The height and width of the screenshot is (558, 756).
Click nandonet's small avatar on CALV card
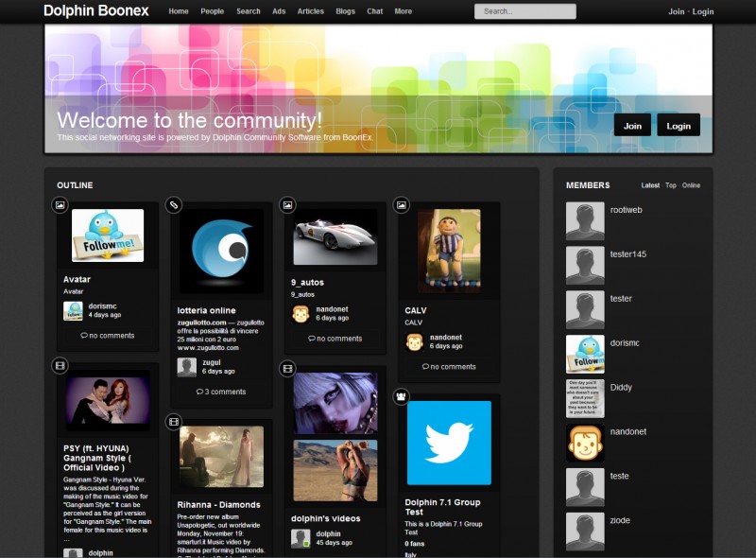[415, 342]
